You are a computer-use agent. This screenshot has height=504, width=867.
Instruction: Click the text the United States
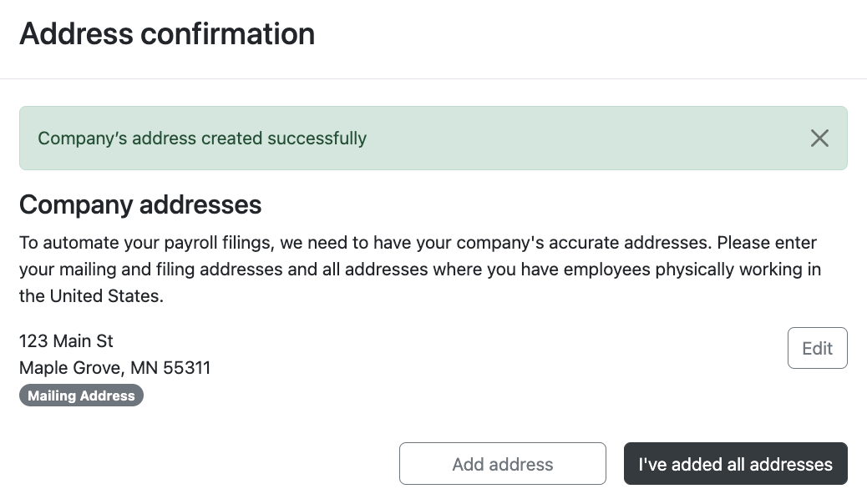(91, 296)
